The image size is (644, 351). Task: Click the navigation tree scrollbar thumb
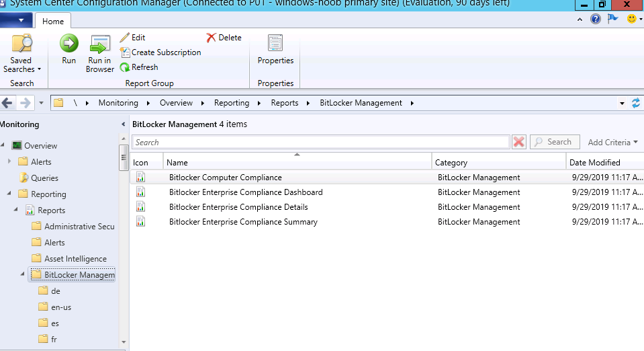point(124,157)
